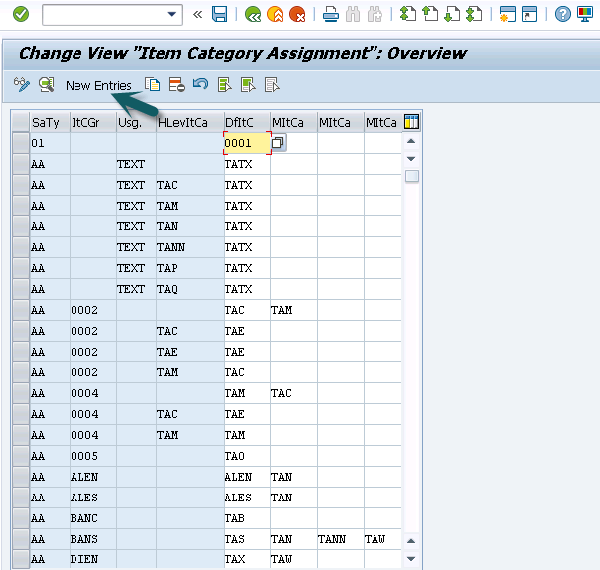Select row AA BANS TAS
Screen dimensions: 600x570
21,539
